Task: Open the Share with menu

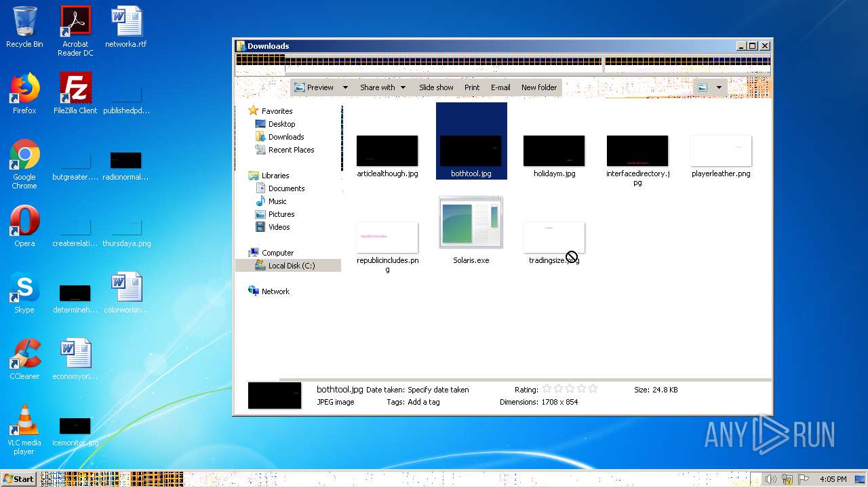Action: pyautogui.click(x=382, y=87)
